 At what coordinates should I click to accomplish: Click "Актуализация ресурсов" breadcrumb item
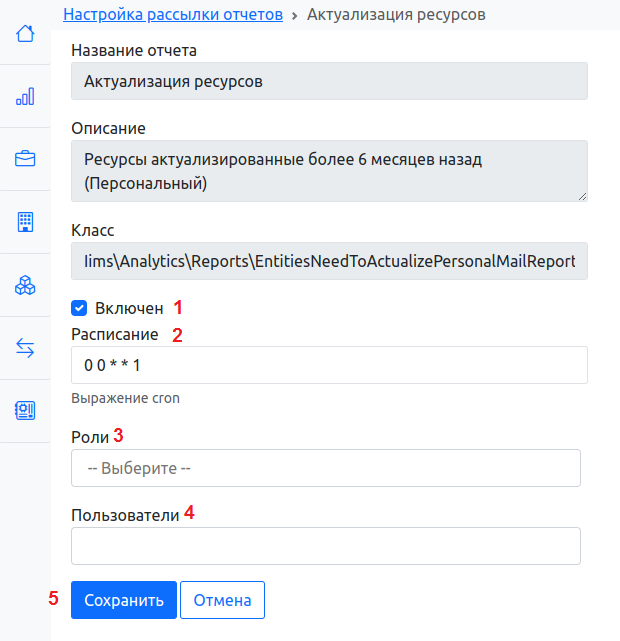tap(397, 14)
